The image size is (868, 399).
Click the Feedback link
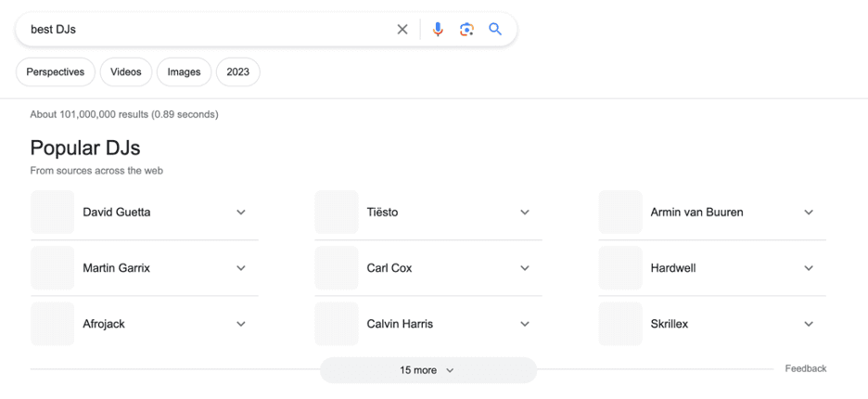click(x=805, y=368)
